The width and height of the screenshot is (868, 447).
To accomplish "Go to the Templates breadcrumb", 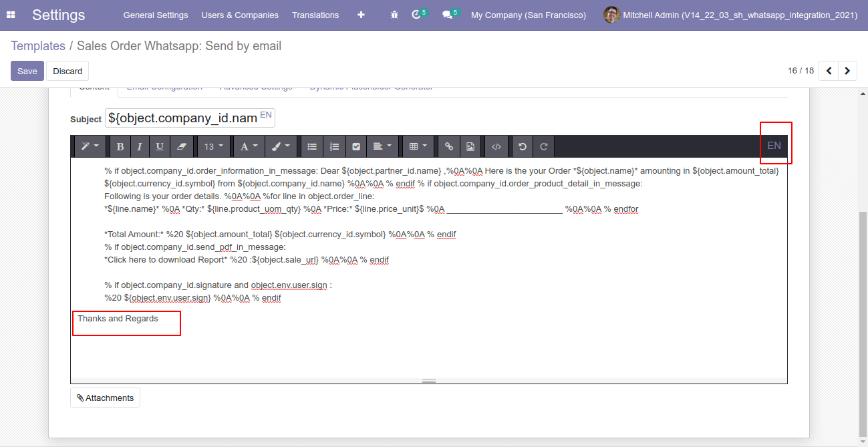I will (x=38, y=46).
